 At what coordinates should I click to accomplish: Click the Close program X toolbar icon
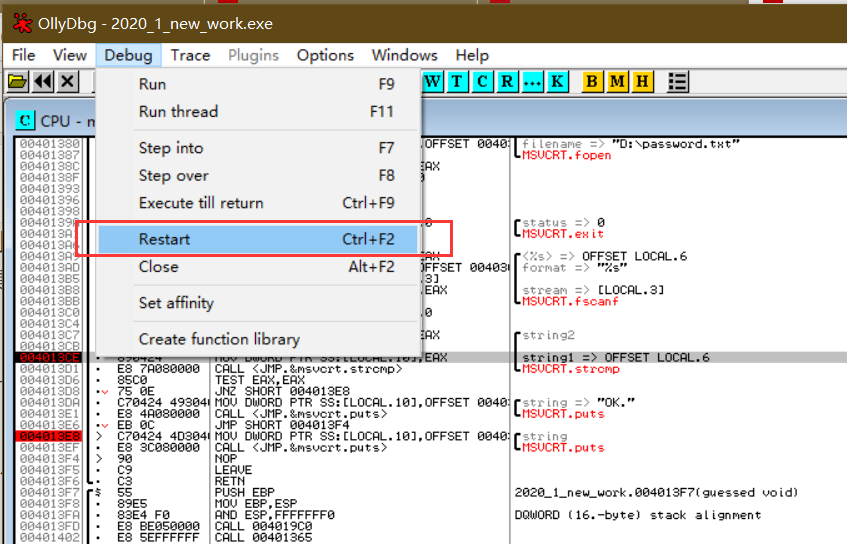pos(68,82)
